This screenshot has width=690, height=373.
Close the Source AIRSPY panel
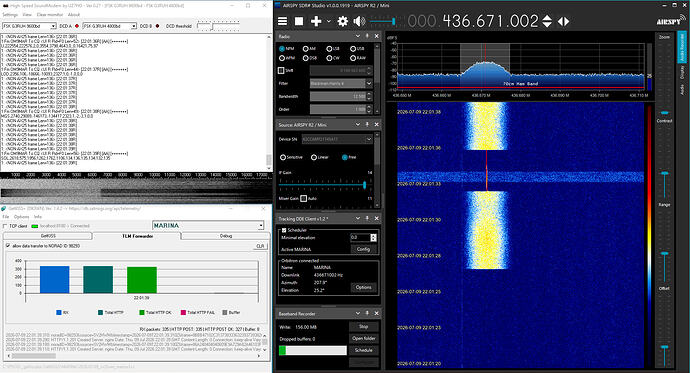(377, 124)
